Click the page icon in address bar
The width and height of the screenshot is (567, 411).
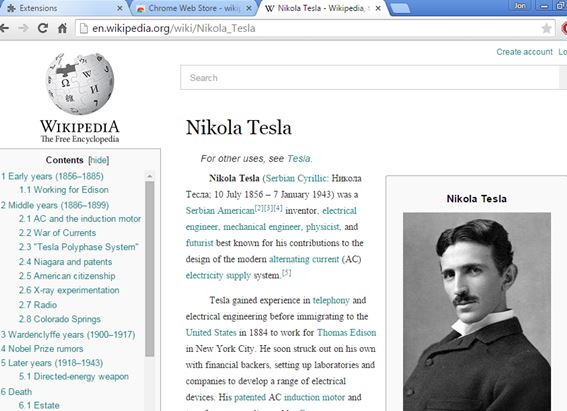[x=84, y=28]
